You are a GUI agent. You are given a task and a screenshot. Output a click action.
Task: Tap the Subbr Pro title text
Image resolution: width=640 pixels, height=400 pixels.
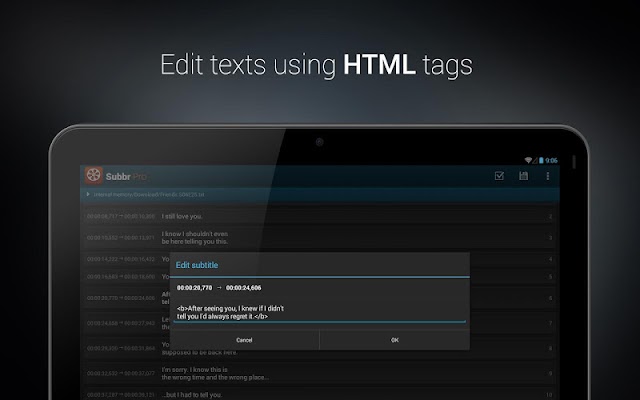coord(126,176)
